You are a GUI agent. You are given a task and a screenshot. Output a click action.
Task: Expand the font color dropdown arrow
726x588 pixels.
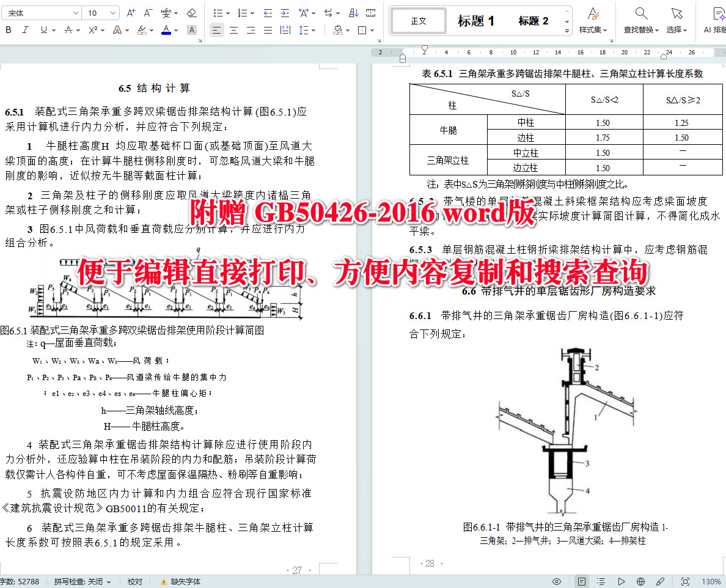tap(175, 30)
